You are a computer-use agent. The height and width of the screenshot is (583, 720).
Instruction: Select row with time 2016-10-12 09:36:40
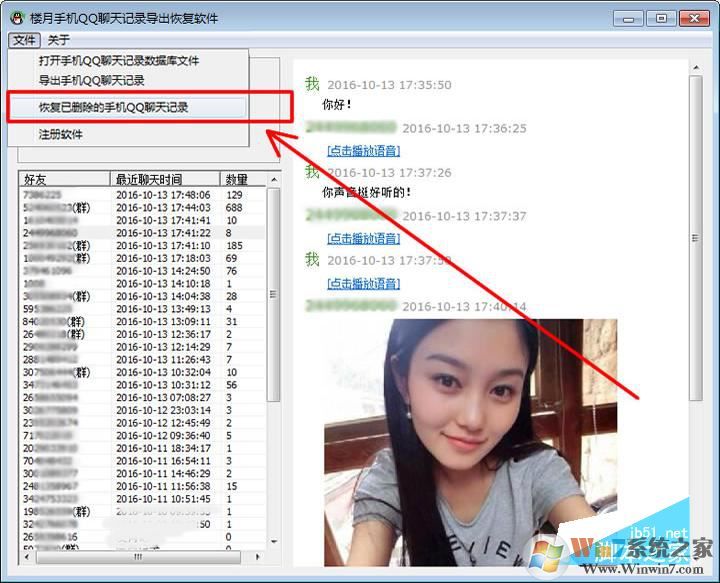[x=142, y=436]
